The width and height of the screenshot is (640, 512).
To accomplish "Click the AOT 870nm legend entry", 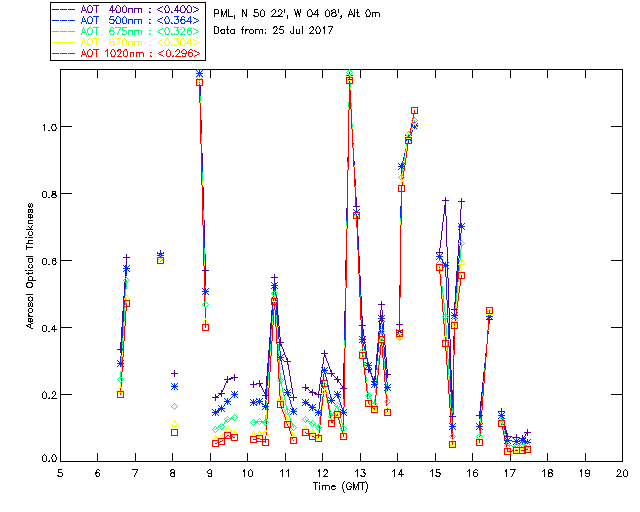I will pos(126,42).
